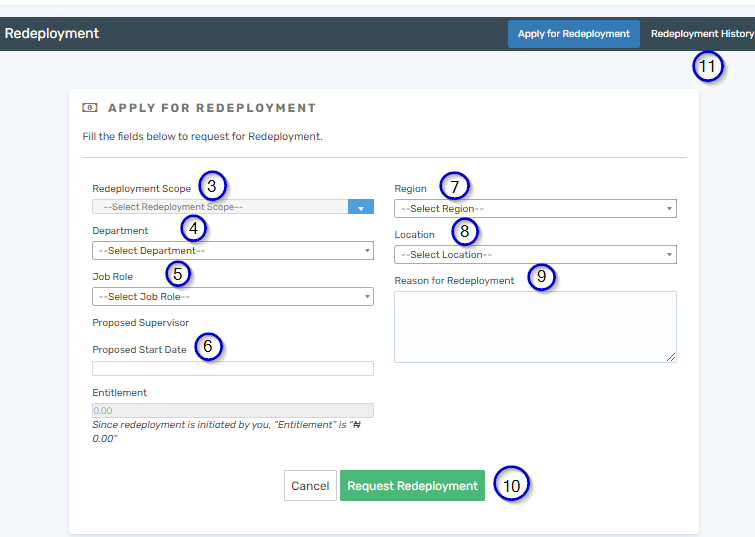The width and height of the screenshot is (755, 537).
Task: Switch to the Redeployment History tab
Action: (x=701, y=34)
